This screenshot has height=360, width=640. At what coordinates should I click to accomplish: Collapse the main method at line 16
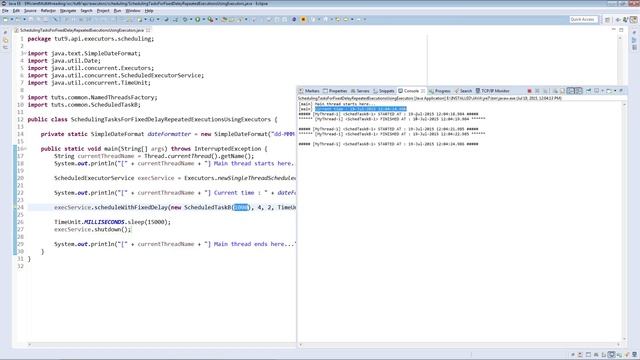click(25, 149)
